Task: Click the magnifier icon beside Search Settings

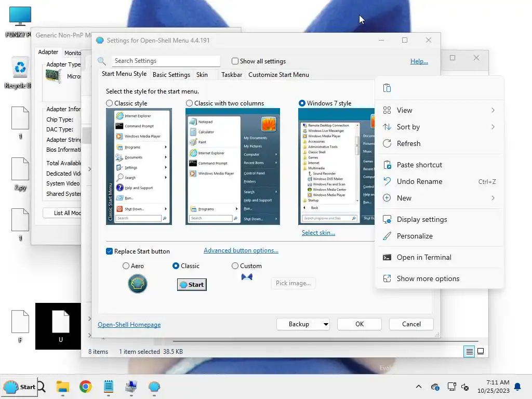Action: pyautogui.click(x=102, y=61)
